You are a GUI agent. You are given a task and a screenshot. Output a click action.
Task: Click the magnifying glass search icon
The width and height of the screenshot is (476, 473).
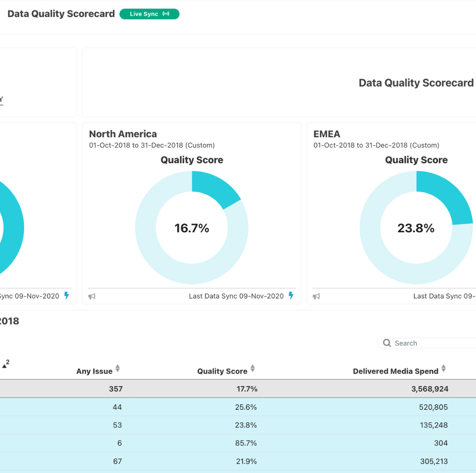[387, 343]
